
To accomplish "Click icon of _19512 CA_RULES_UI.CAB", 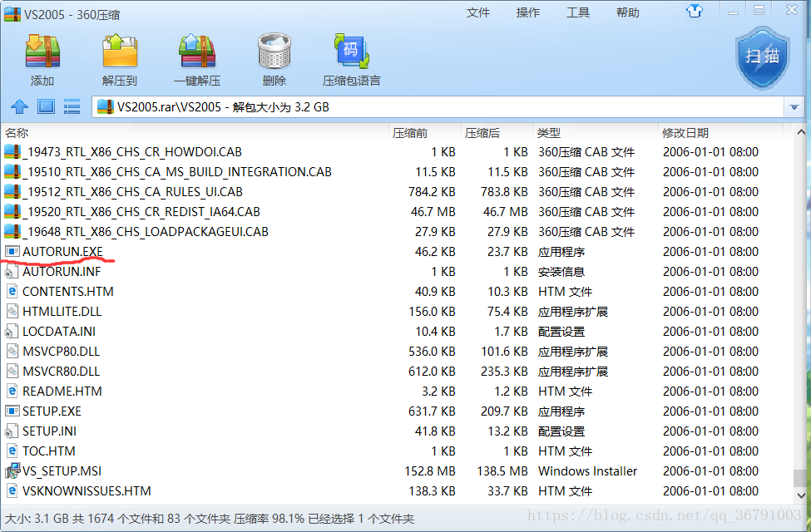I will pyautogui.click(x=12, y=192).
